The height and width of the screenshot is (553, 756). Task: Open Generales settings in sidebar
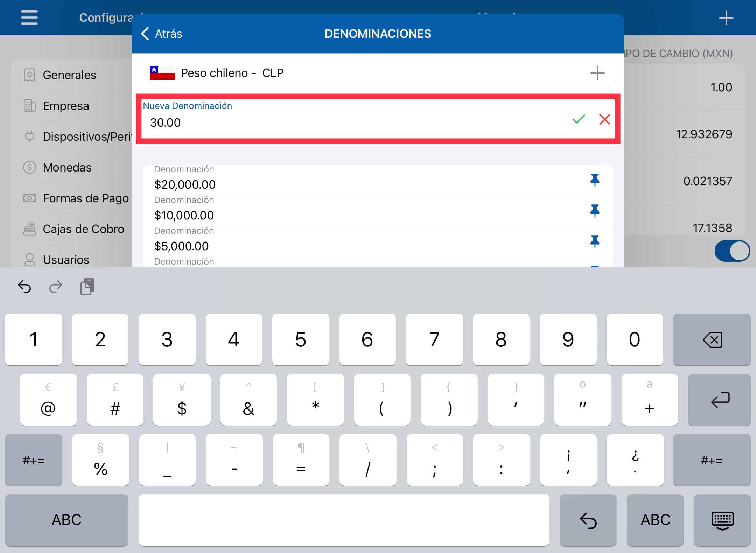click(71, 75)
